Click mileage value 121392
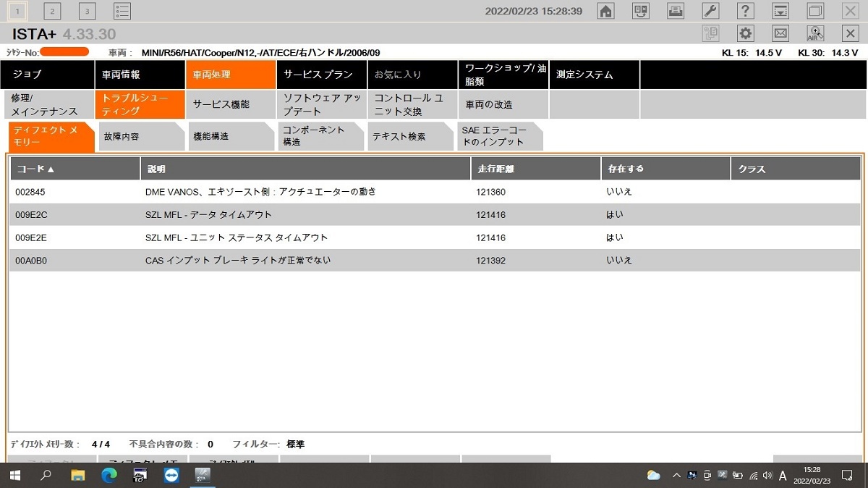Screen dimensions: 868x488 coord(490,260)
